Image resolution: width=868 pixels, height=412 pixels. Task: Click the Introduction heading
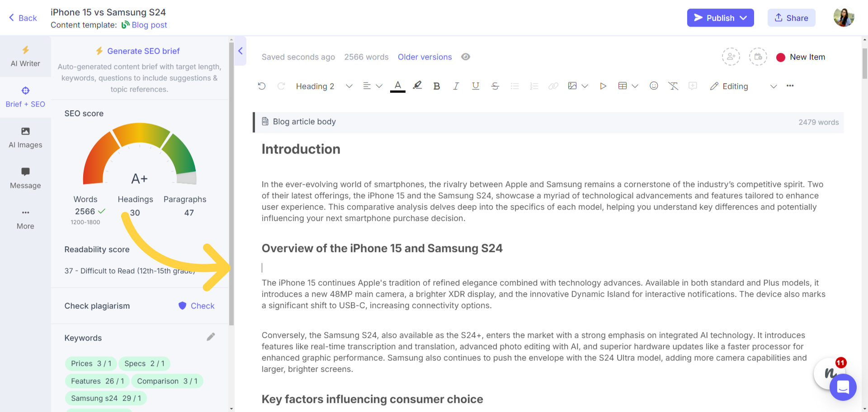tap(301, 149)
